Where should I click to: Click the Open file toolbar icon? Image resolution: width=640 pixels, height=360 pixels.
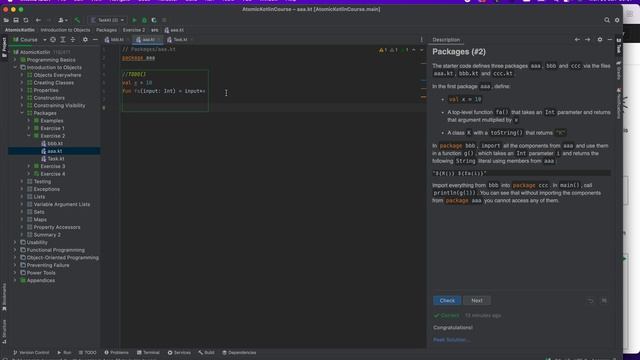[6, 20]
